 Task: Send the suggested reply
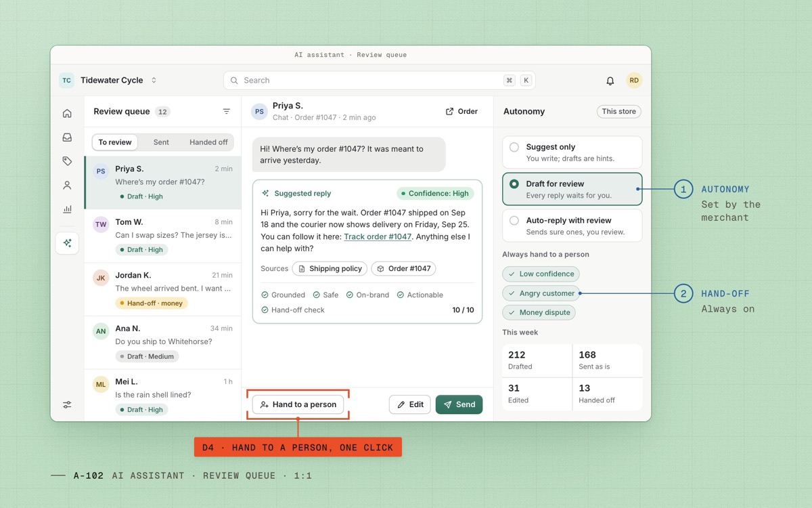tap(459, 404)
